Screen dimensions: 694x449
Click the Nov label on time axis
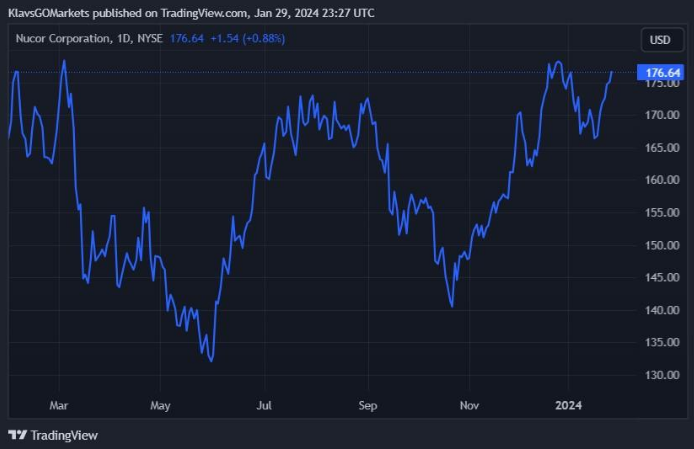coord(469,405)
